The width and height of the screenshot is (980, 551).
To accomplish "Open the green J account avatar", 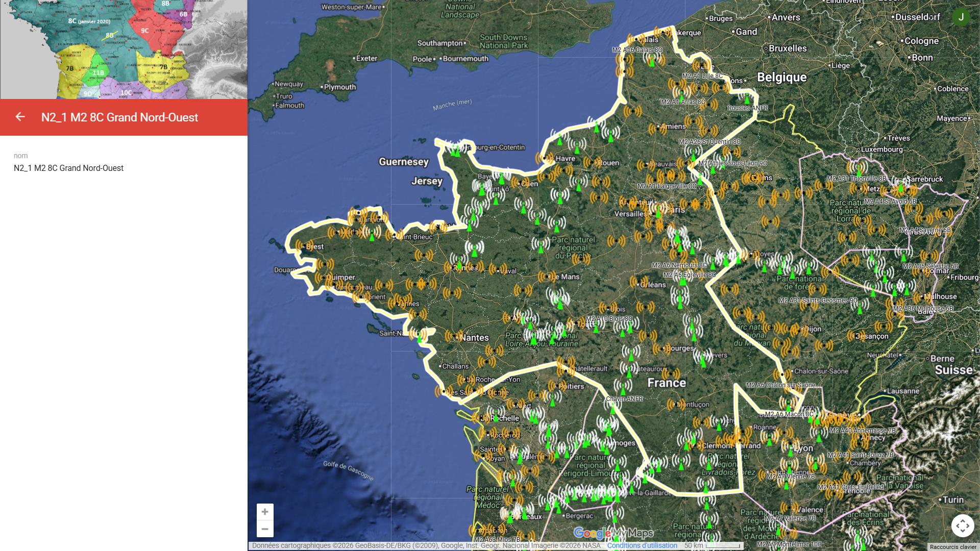I will [961, 17].
